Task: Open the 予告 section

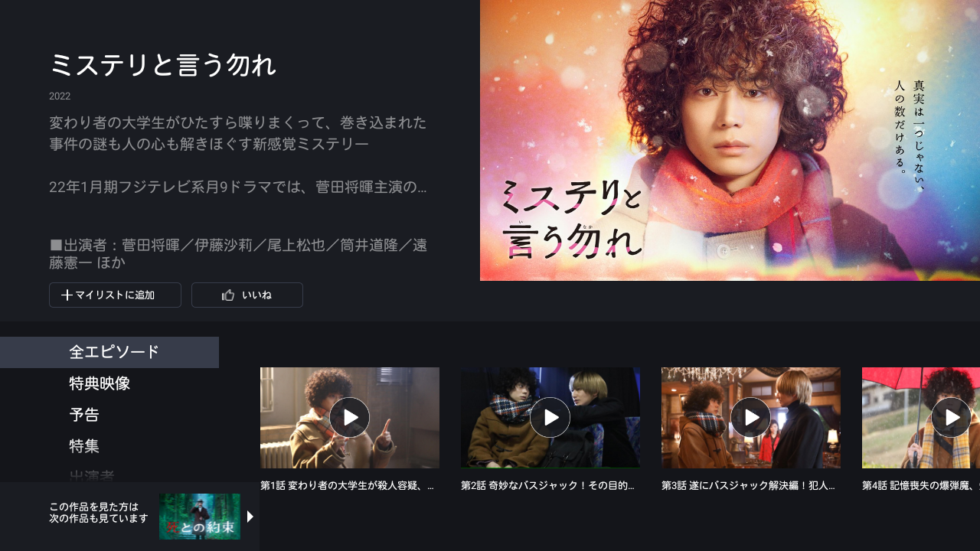Action: tap(84, 416)
